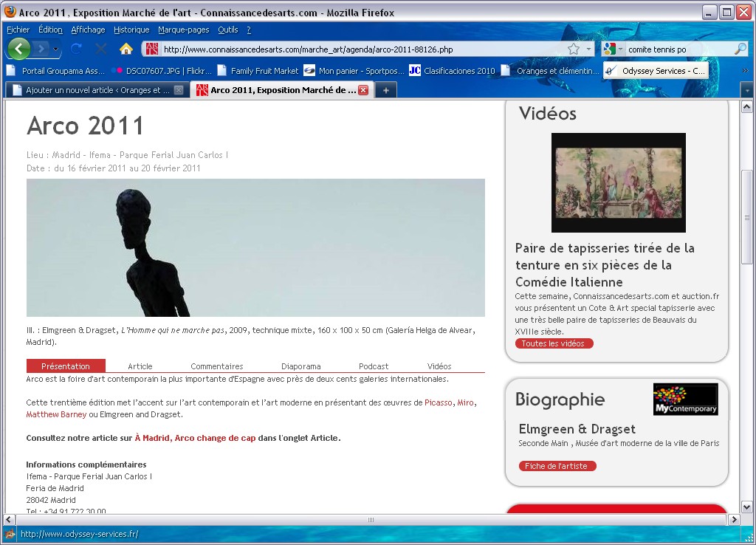Select the Présentation tab
This screenshot has width=756, height=545.
[x=66, y=366]
